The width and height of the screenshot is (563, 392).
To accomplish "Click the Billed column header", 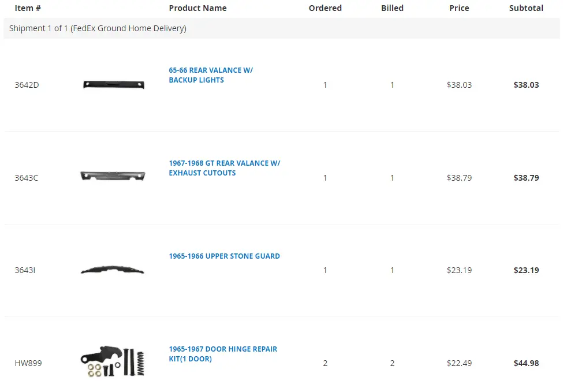I will click(x=393, y=8).
